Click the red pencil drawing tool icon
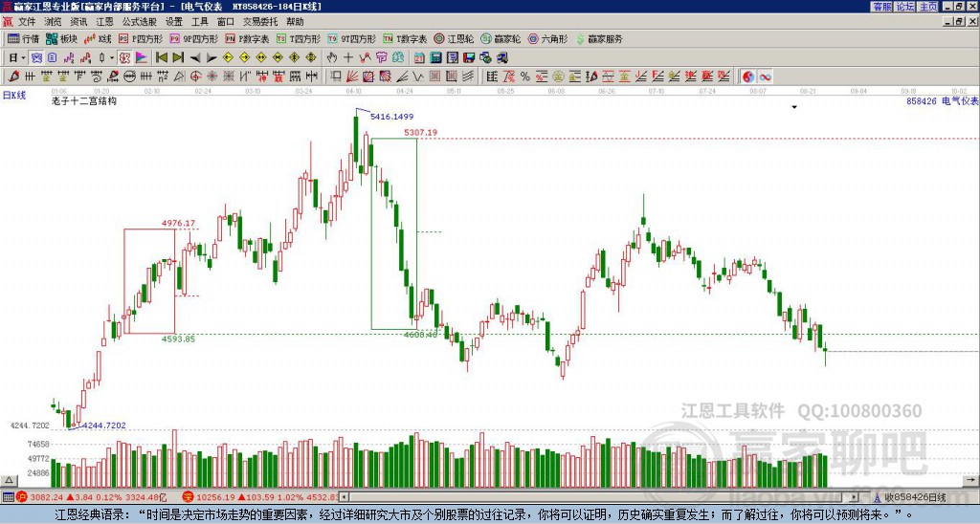 (13, 76)
